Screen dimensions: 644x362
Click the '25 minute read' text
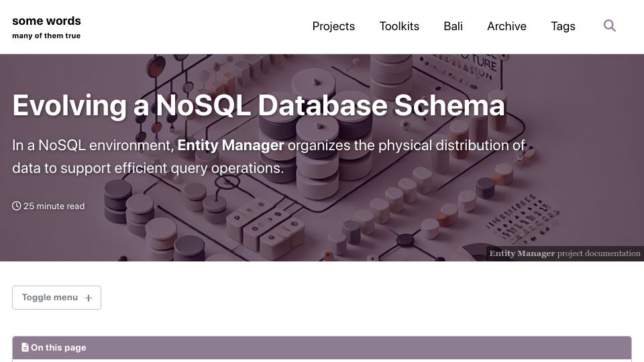54,206
